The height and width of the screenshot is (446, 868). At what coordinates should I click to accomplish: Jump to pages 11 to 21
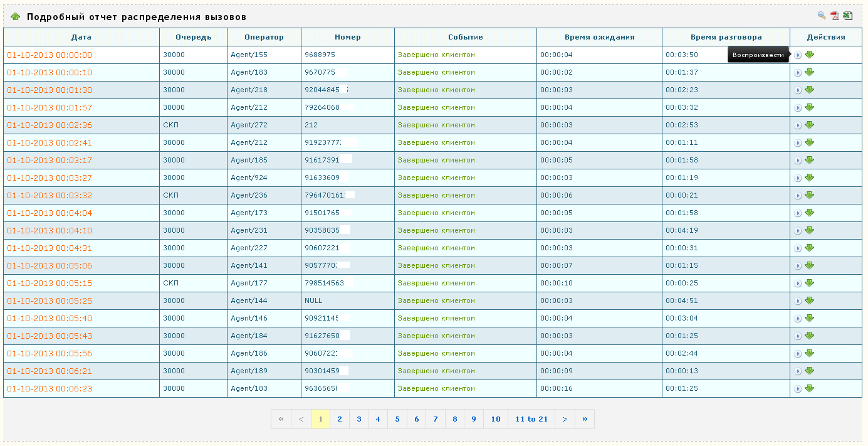click(x=531, y=419)
